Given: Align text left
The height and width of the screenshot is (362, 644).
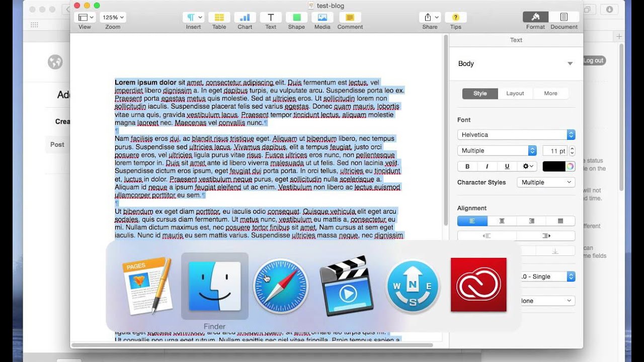Looking at the screenshot, I should [472, 221].
